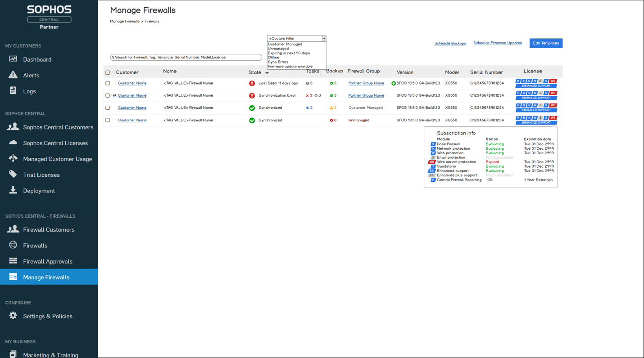
Task: Open the Schedule Firmware Updates link
Action: coord(498,43)
